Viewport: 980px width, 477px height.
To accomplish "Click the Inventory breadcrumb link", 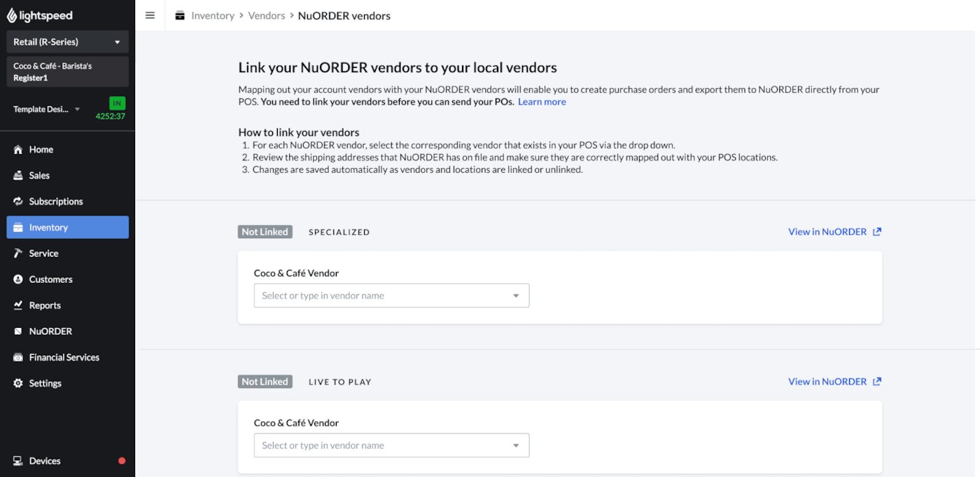I will 213,15.
